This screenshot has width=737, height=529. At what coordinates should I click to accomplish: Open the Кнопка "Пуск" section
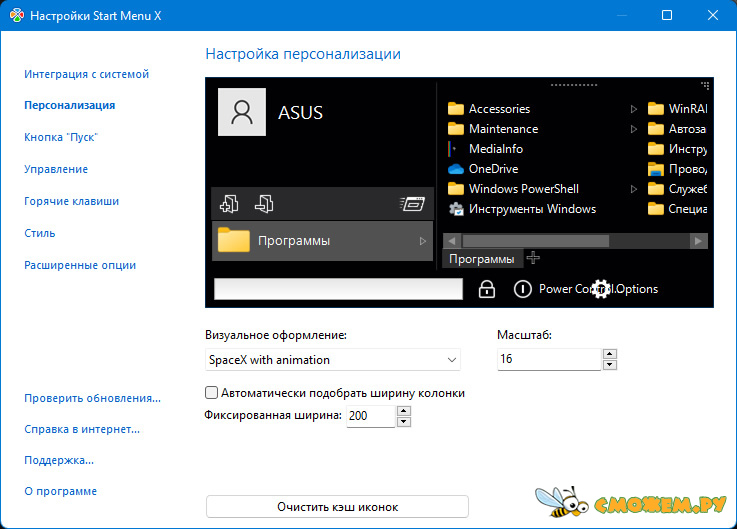click(61, 137)
